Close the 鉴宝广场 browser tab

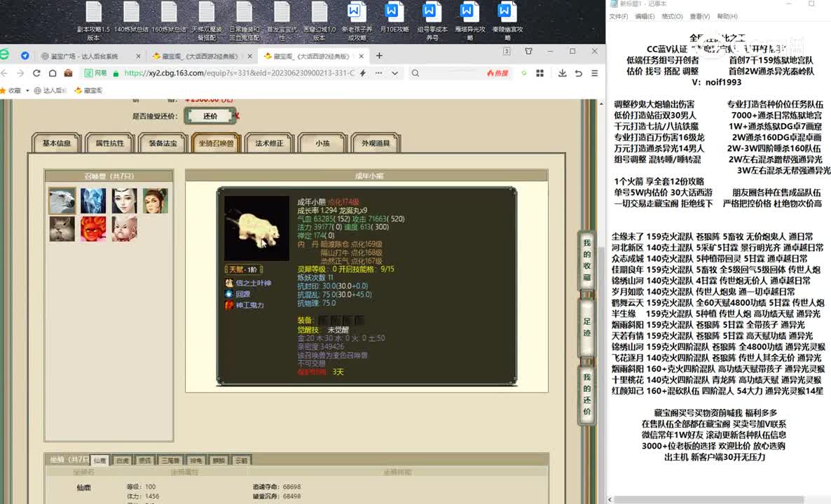(138, 56)
